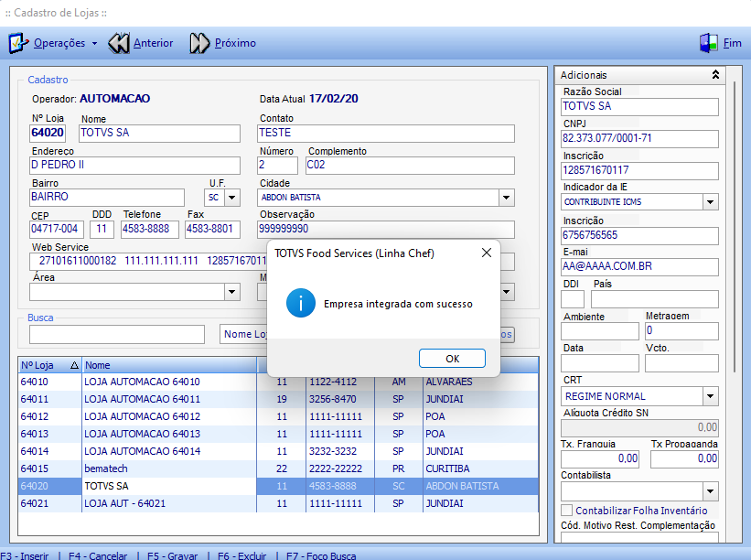This screenshot has width=751, height=560.
Task: Close the TOTVS Food Services dialog
Action: (486, 253)
